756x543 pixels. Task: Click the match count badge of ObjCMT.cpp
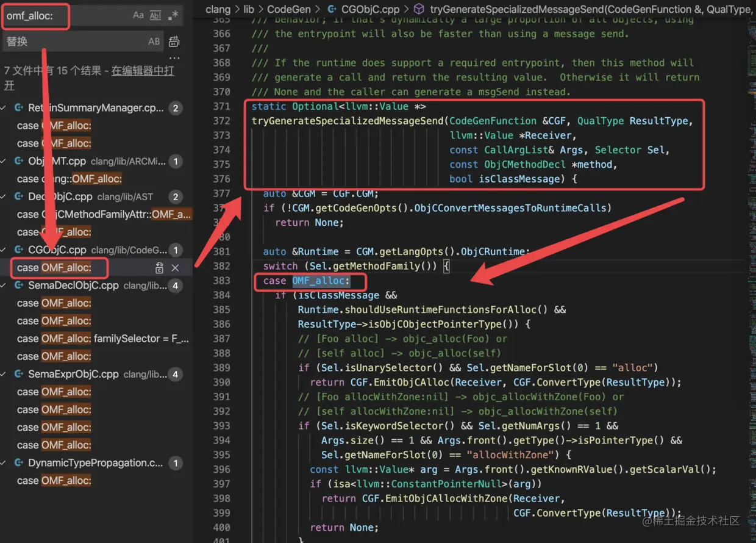176,162
